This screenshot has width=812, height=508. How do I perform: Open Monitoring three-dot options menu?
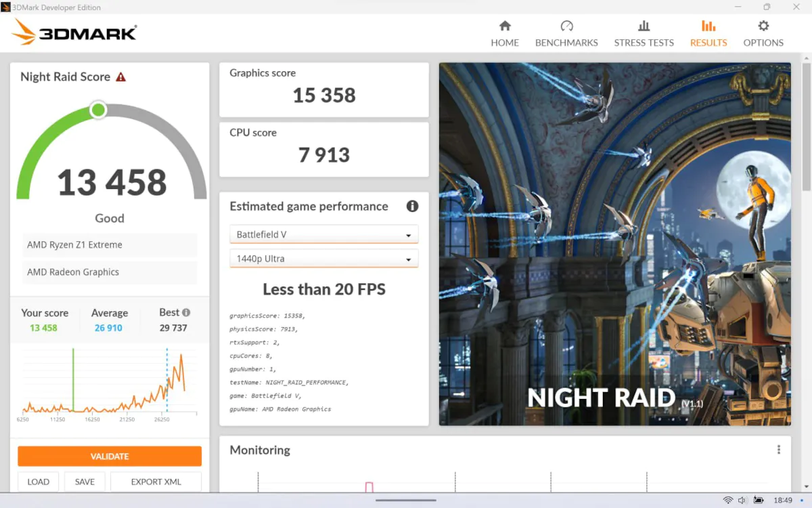(779, 450)
